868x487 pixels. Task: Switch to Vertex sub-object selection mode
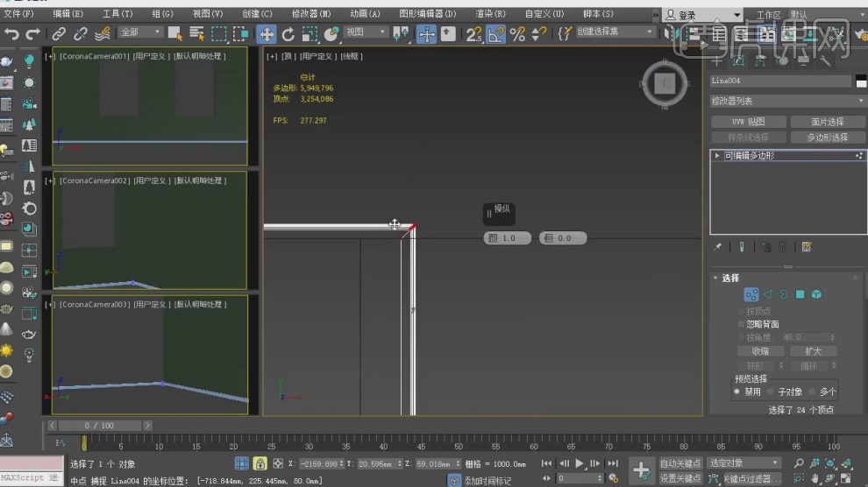[751, 294]
